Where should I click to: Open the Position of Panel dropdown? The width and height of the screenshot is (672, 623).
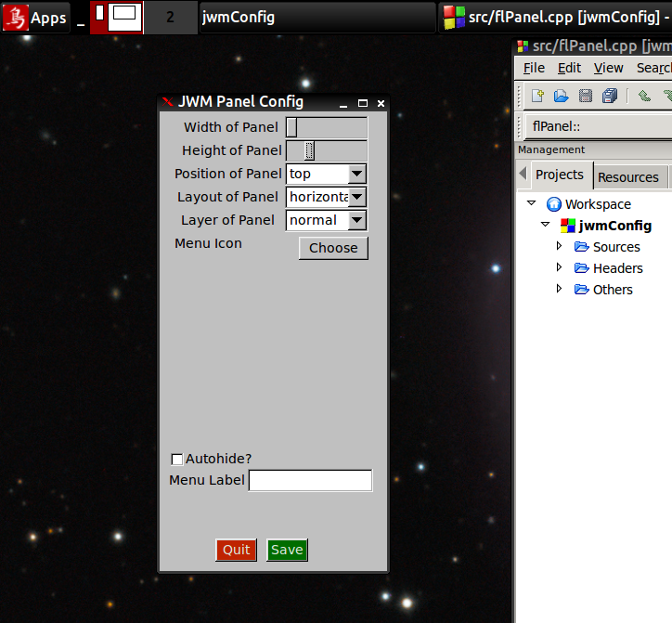tap(357, 174)
